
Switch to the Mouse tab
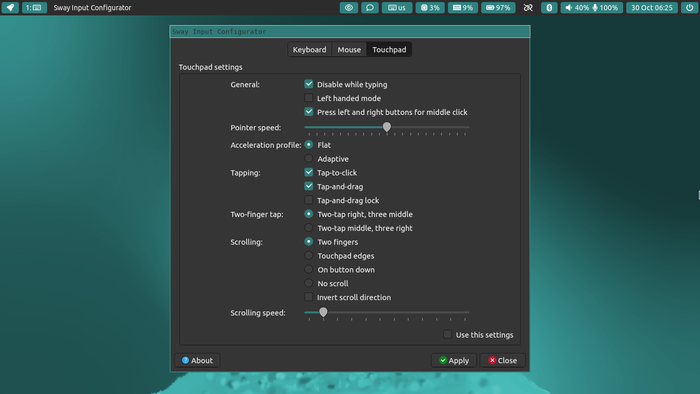point(349,50)
